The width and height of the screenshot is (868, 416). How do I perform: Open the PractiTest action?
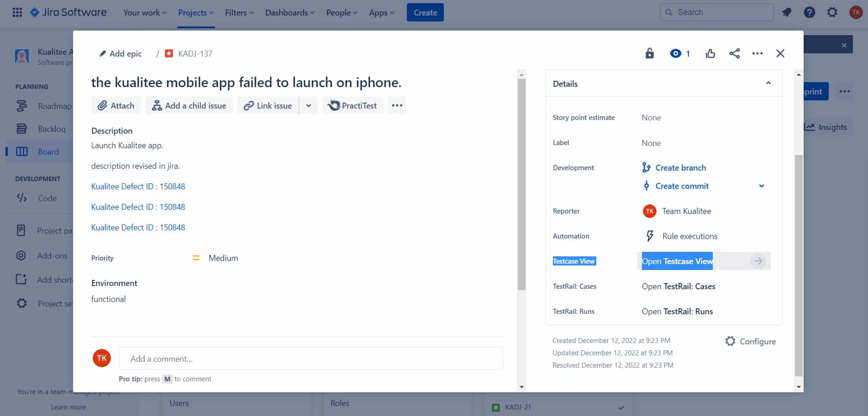(x=352, y=105)
